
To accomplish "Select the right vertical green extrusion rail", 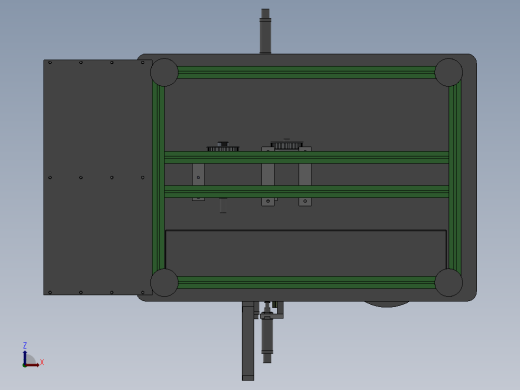I will 455,177.
